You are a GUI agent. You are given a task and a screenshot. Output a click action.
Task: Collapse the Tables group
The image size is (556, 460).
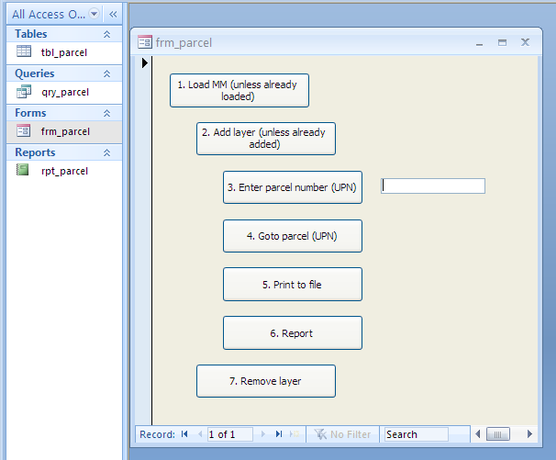[107, 34]
